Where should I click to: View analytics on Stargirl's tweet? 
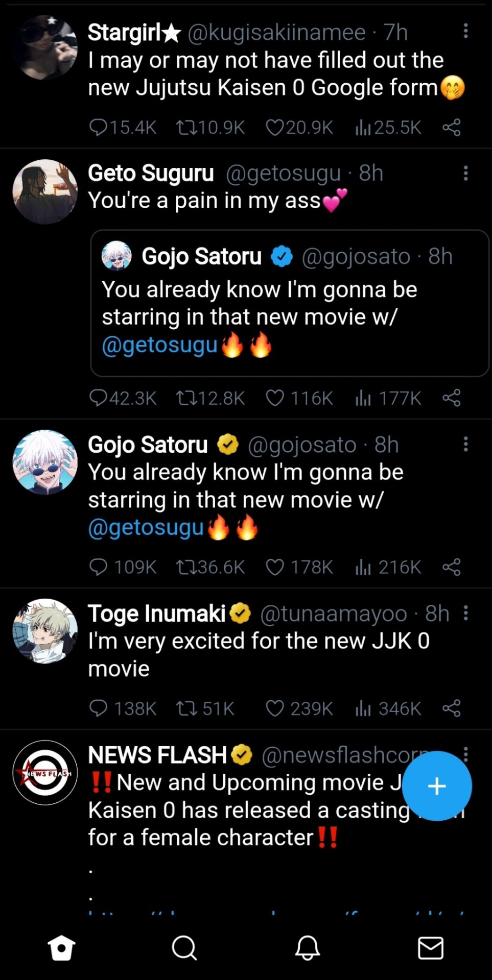pyautogui.click(x=363, y=127)
